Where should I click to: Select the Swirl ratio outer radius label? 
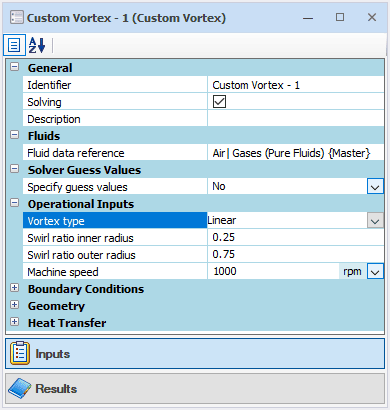tap(115, 255)
